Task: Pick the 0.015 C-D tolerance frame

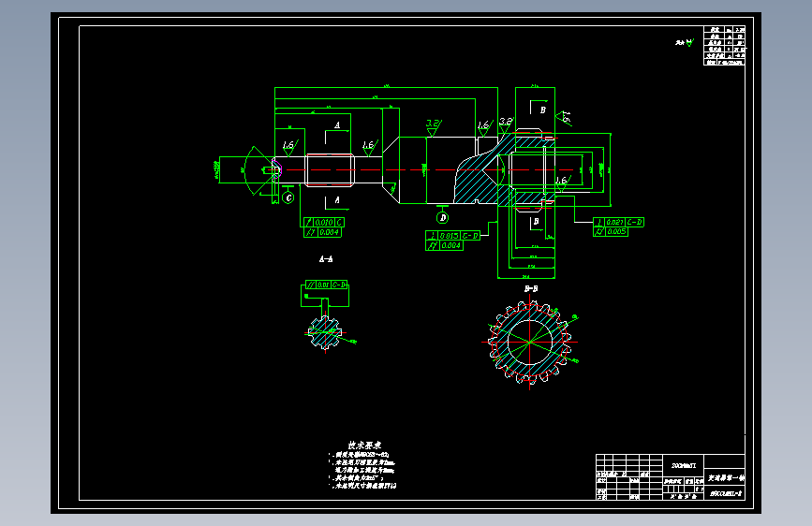Action: [452, 236]
